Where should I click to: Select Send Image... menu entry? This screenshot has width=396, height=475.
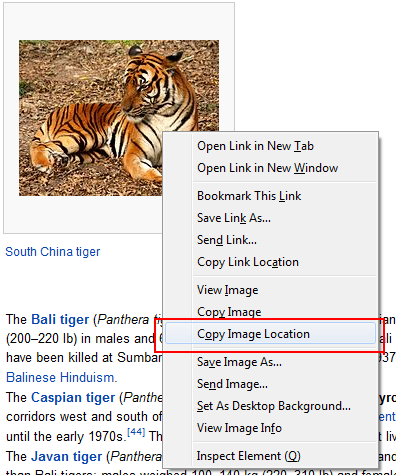pos(270,384)
